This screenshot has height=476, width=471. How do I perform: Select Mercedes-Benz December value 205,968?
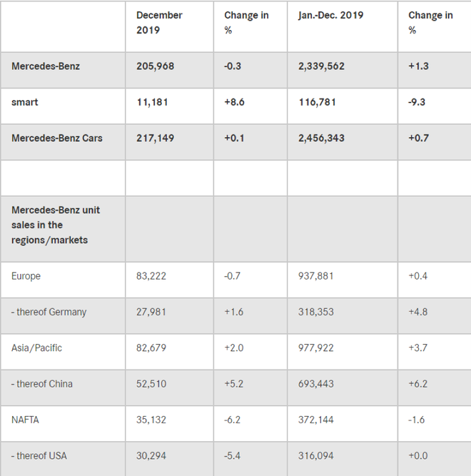tap(156, 66)
